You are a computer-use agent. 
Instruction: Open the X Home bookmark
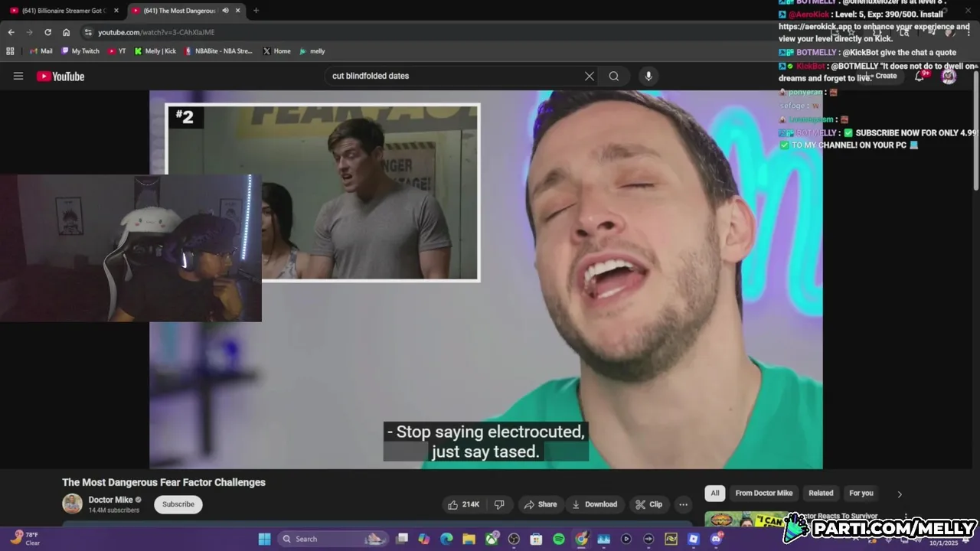click(276, 51)
